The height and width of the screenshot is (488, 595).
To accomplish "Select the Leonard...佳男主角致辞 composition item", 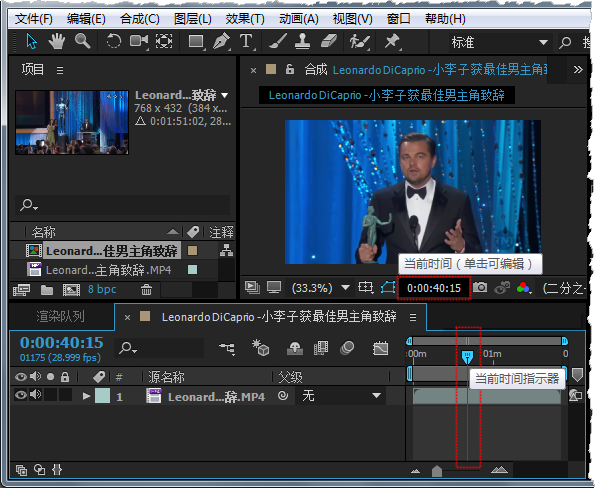I will 112,251.
